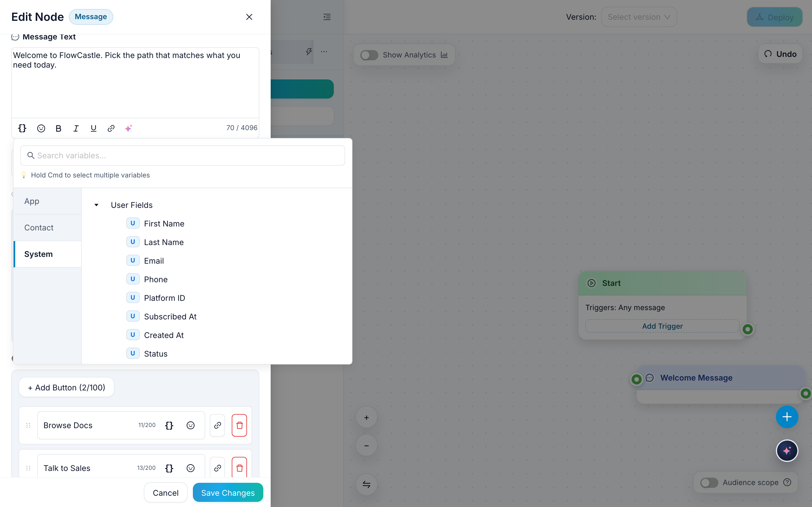Click Save Changes
812x507 pixels.
228,493
